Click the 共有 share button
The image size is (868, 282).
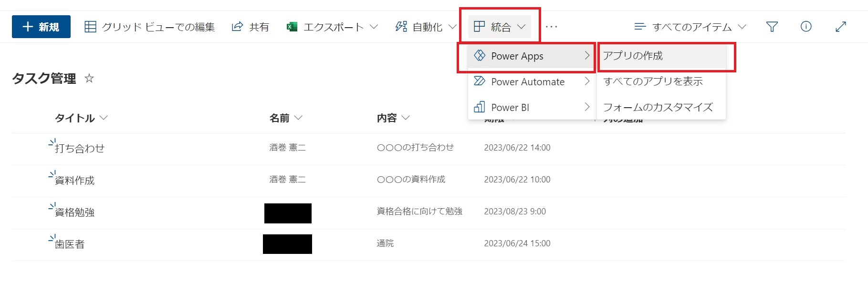250,27
